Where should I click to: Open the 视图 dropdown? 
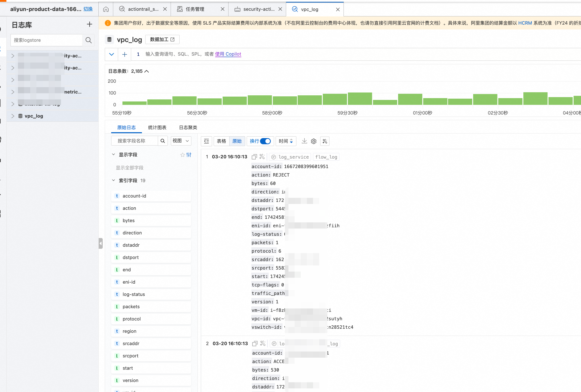pos(181,141)
